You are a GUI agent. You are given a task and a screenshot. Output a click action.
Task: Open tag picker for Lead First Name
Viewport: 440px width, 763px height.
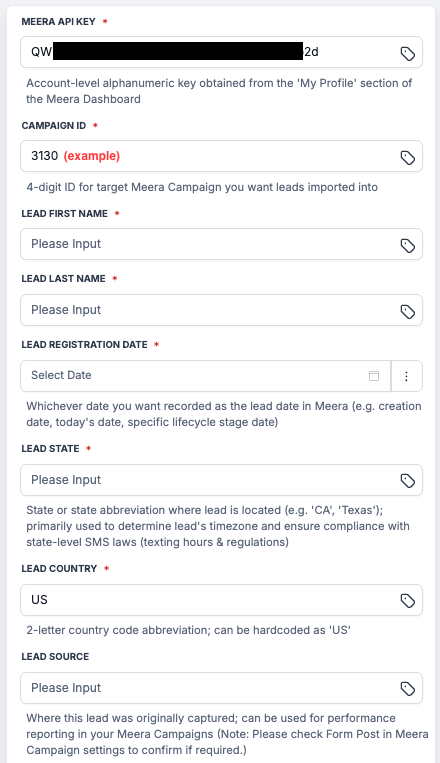click(407, 245)
